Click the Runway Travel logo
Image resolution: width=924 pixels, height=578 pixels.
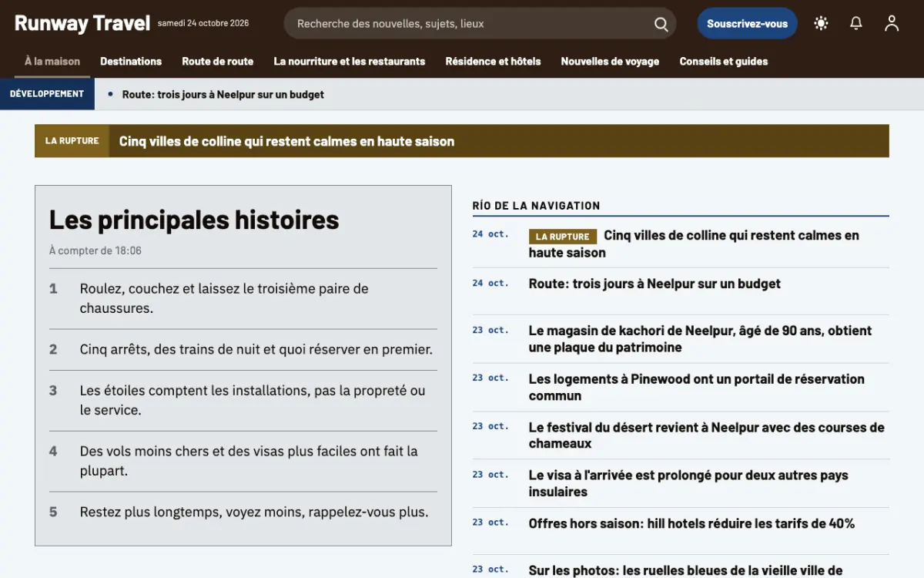(x=82, y=23)
